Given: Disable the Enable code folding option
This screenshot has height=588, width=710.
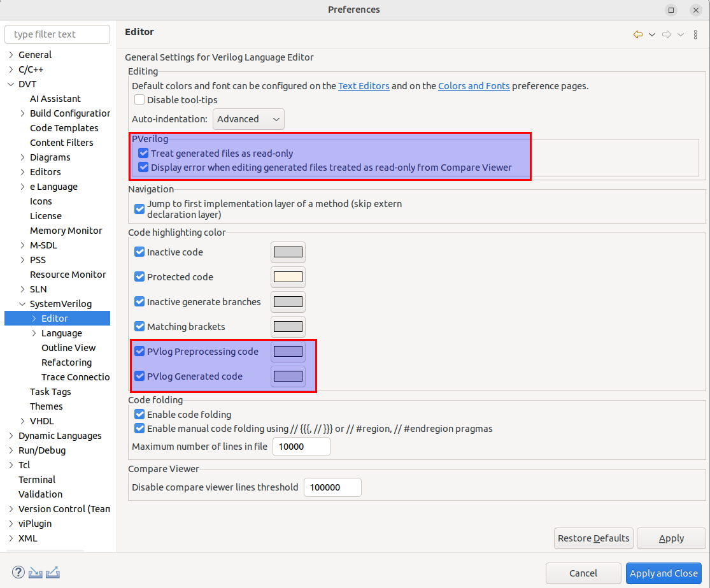Looking at the screenshot, I should [139, 414].
